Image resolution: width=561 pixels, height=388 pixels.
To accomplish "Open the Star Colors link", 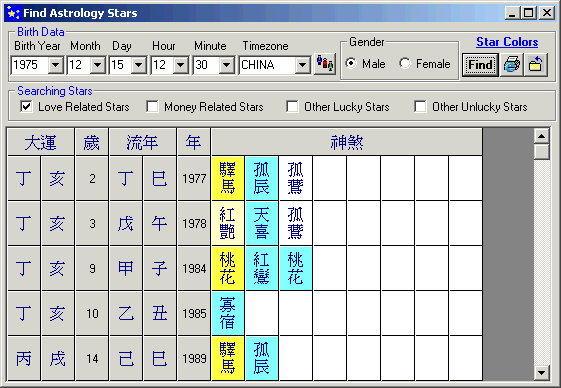I will (507, 42).
